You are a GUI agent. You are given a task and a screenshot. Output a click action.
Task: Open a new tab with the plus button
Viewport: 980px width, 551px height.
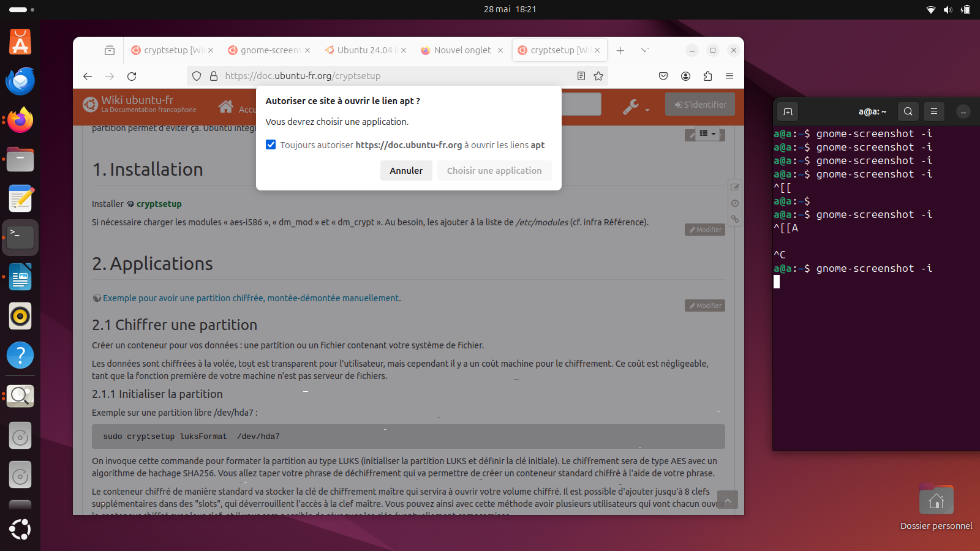[x=620, y=50]
